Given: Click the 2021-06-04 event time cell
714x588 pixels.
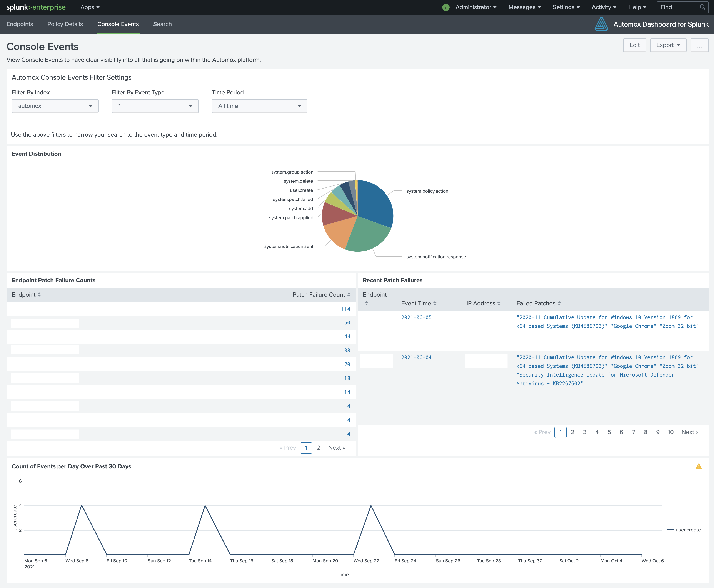Looking at the screenshot, I should (x=416, y=357).
